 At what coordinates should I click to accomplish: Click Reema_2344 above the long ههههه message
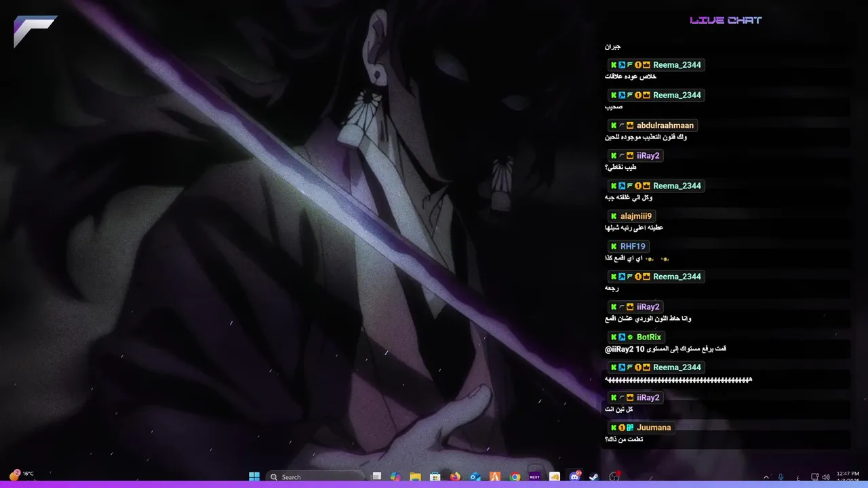677,367
